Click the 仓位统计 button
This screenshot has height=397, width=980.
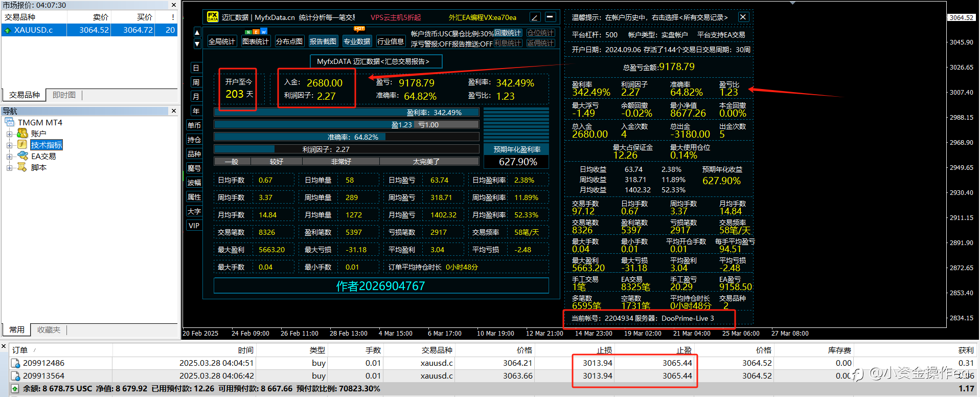tap(541, 33)
